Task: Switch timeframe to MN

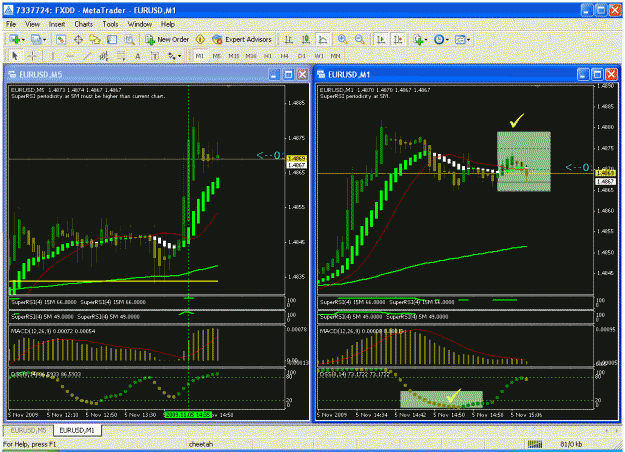Action: pyautogui.click(x=335, y=56)
